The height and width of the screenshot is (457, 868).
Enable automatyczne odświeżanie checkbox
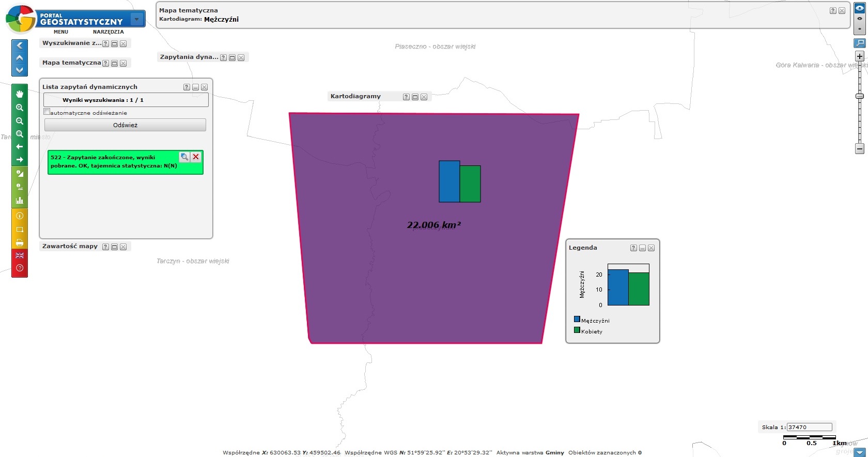pyautogui.click(x=47, y=112)
